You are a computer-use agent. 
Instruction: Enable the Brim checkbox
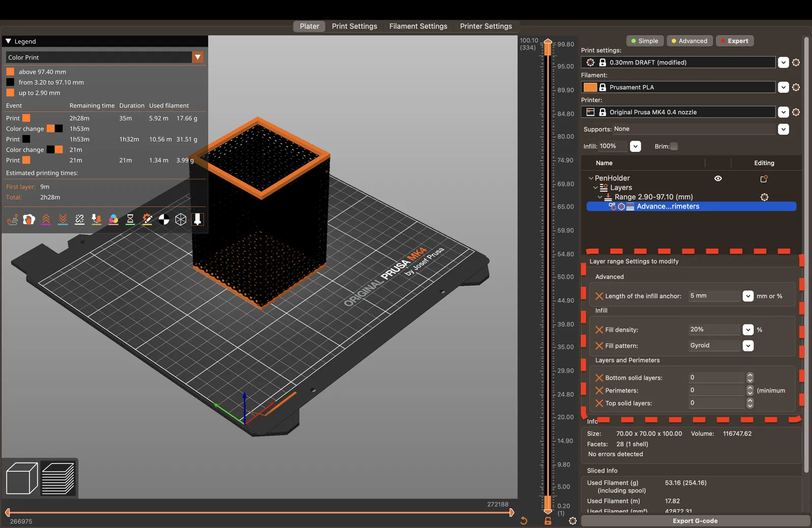674,146
